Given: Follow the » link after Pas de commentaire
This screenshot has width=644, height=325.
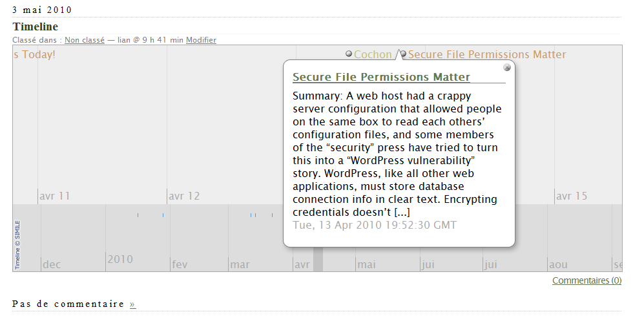Looking at the screenshot, I should click(x=132, y=304).
